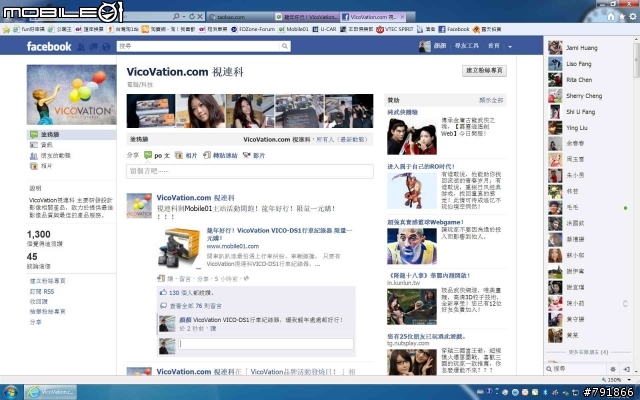This screenshot has width=640, height=400.
Task: Select the Wall item in left sidebar
Action: (71, 134)
